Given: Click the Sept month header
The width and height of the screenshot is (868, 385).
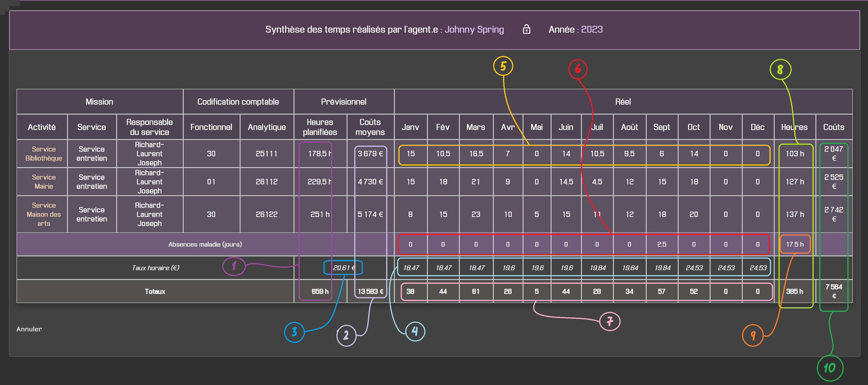Looking at the screenshot, I should (x=662, y=127).
